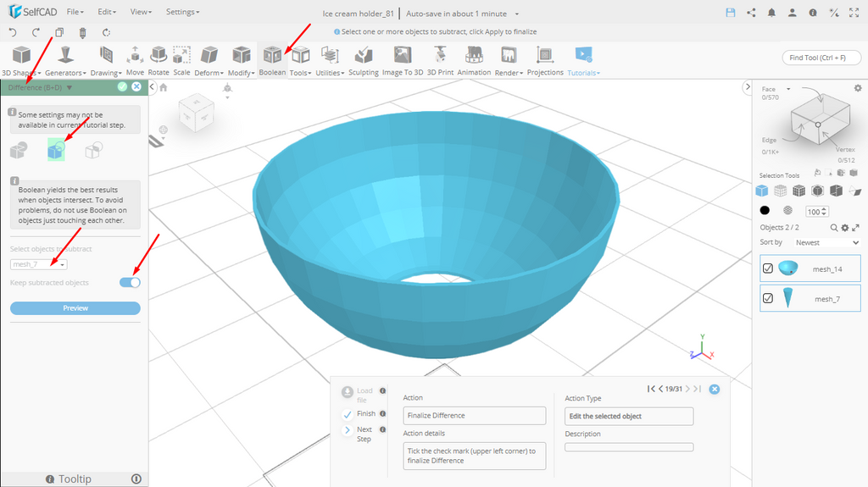868x487 pixels.
Task: Open the Sort by Newest dropdown
Action: coord(826,242)
